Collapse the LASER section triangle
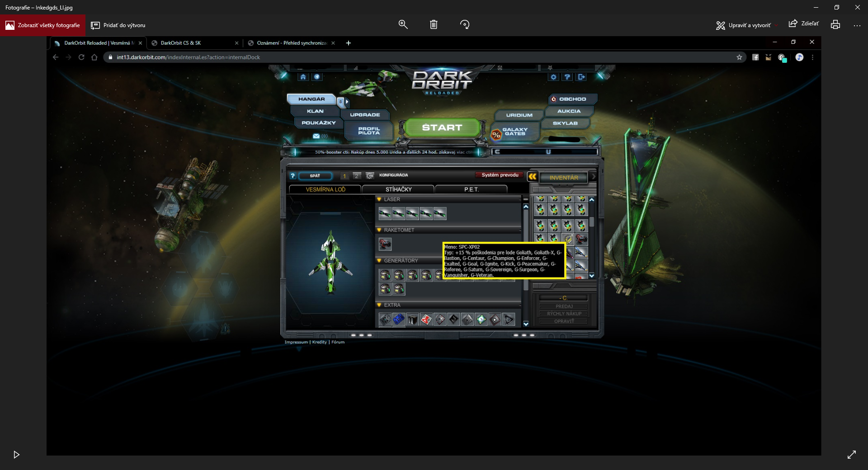This screenshot has width=868, height=470. point(379,199)
